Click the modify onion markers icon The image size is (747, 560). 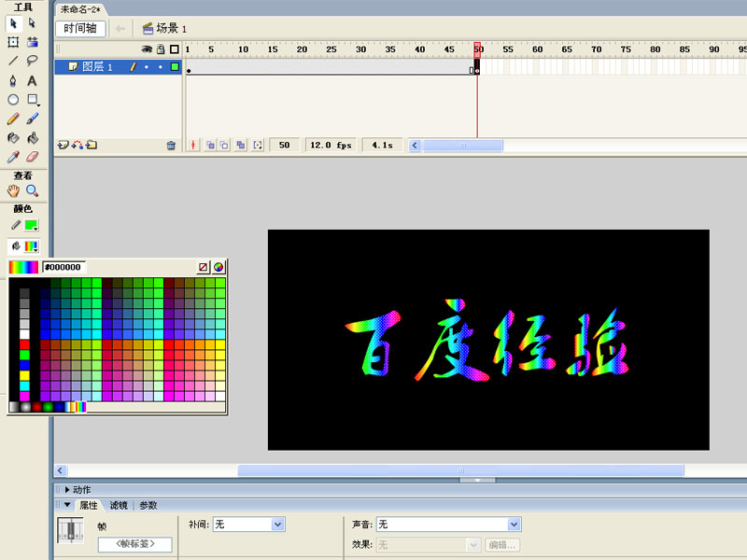pyautogui.click(x=258, y=145)
